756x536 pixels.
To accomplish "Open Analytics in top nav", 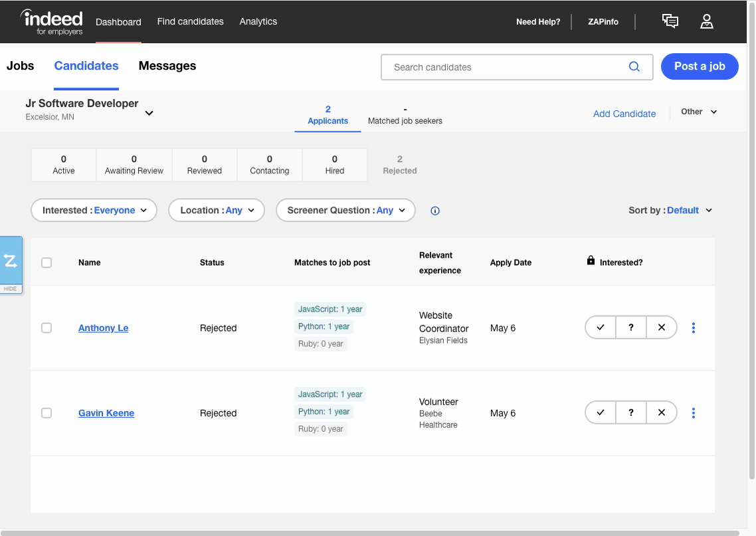I will pyautogui.click(x=258, y=22).
